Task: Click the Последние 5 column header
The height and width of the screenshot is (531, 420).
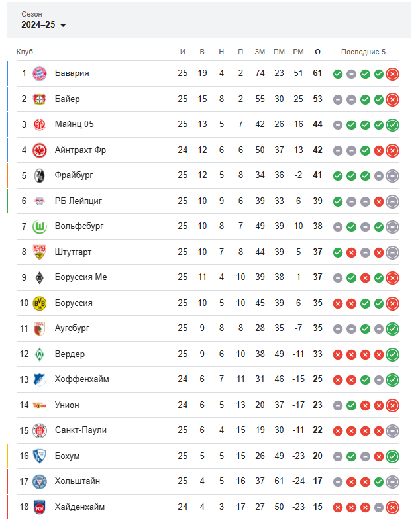Action: point(363,52)
